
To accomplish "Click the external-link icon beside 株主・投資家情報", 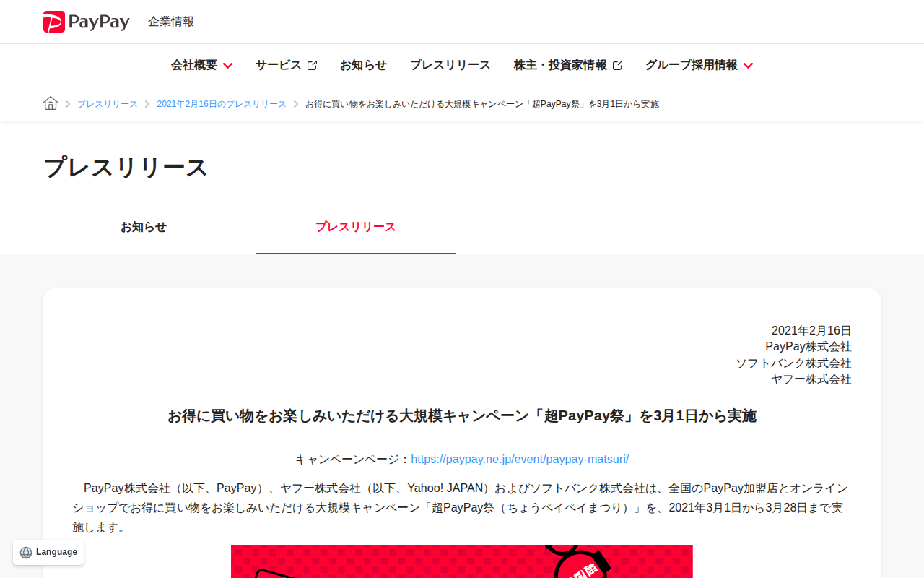I will [617, 66].
